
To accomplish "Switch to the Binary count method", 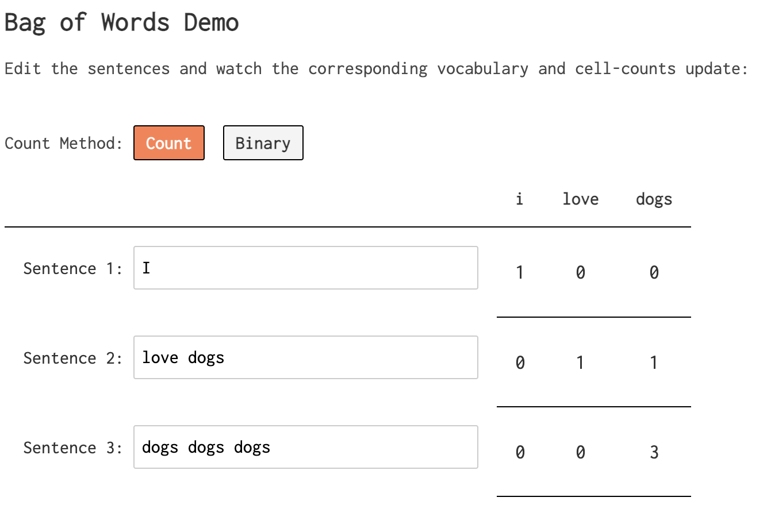I will (263, 142).
